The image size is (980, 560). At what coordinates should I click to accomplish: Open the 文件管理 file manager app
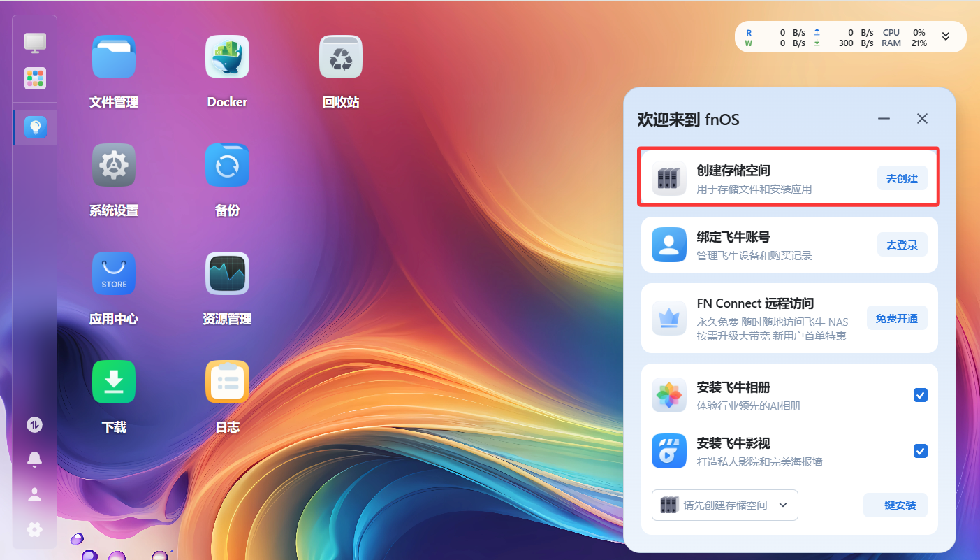(x=113, y=57)
